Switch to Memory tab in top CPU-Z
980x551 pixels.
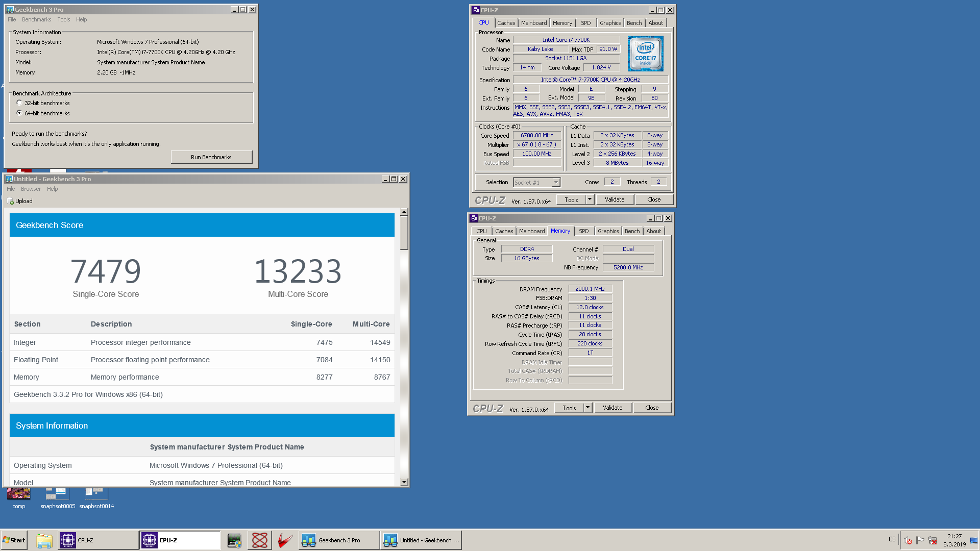562,23
